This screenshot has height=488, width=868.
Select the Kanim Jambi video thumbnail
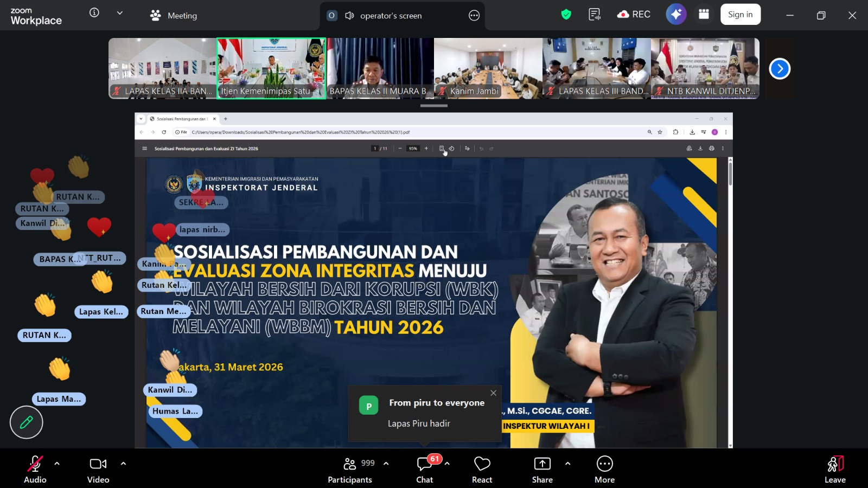tap(488, 68)
